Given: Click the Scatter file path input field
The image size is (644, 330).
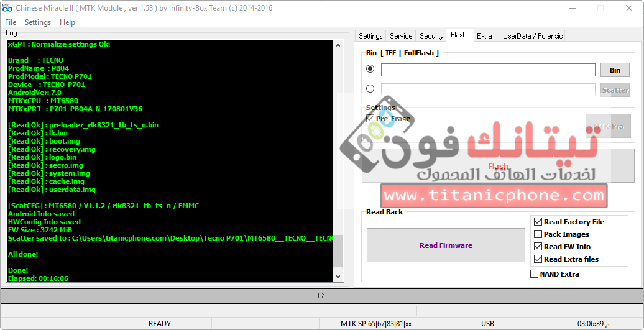Looking at the screenshot, I should pos(488,89).
